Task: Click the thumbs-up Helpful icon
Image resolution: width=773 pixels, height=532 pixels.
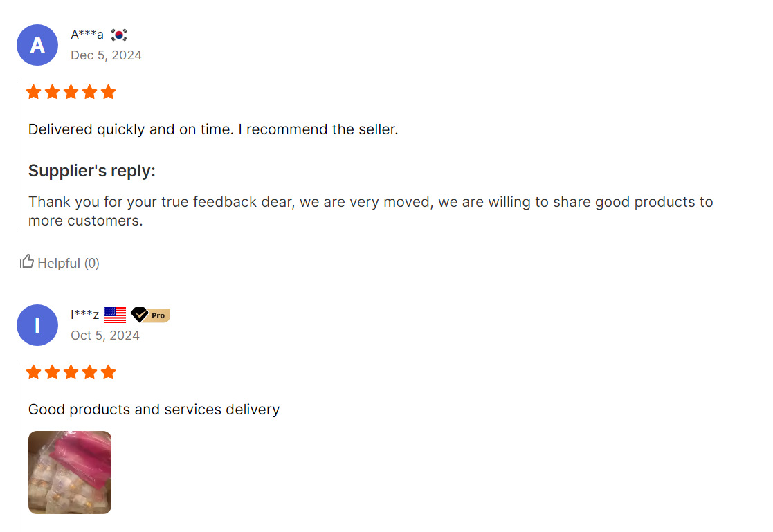Action: 27,262
